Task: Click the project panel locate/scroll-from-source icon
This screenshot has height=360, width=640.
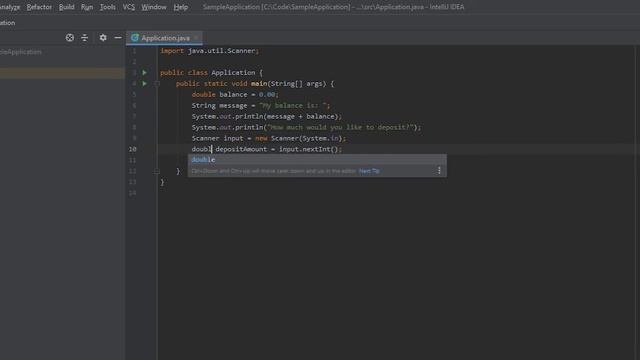Action: point(70,38)
